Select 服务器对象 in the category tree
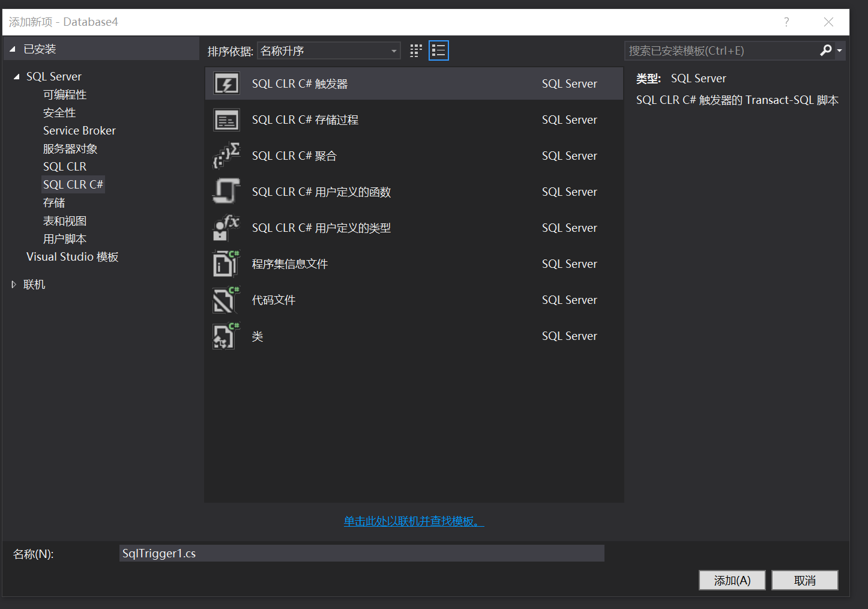 (70, 149)
